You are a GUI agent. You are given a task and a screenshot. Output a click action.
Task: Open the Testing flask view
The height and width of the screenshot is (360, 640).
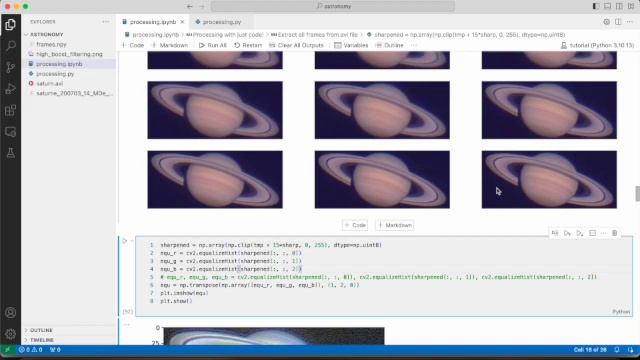coord(11,153)
